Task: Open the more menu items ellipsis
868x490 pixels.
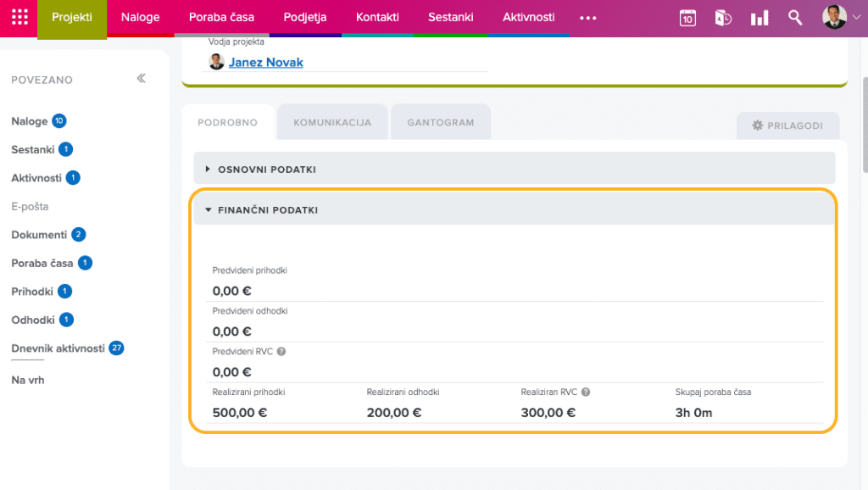Action: tap(587, 18)
